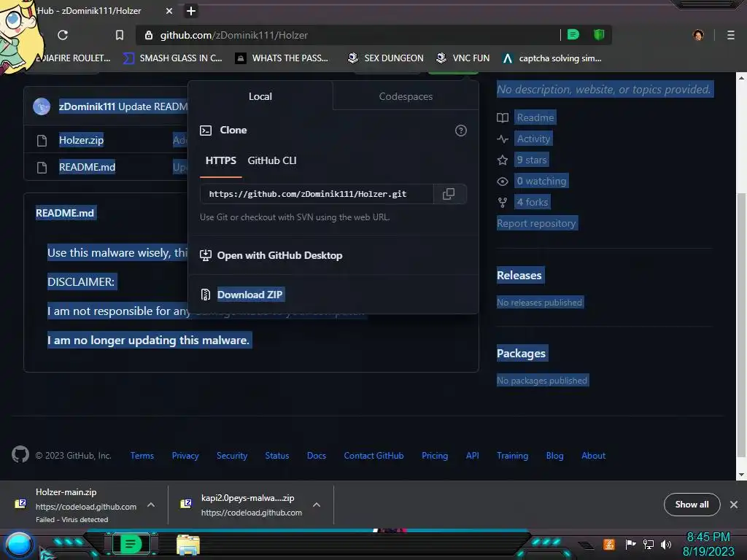Click the browser address bar
The height and width of the screenshot is (560, 747).
click(348, 35)
